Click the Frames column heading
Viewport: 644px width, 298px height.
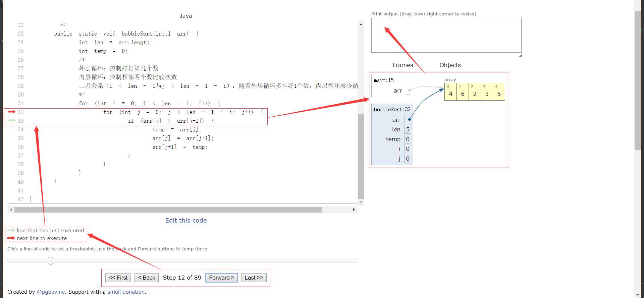pos(402,65)
